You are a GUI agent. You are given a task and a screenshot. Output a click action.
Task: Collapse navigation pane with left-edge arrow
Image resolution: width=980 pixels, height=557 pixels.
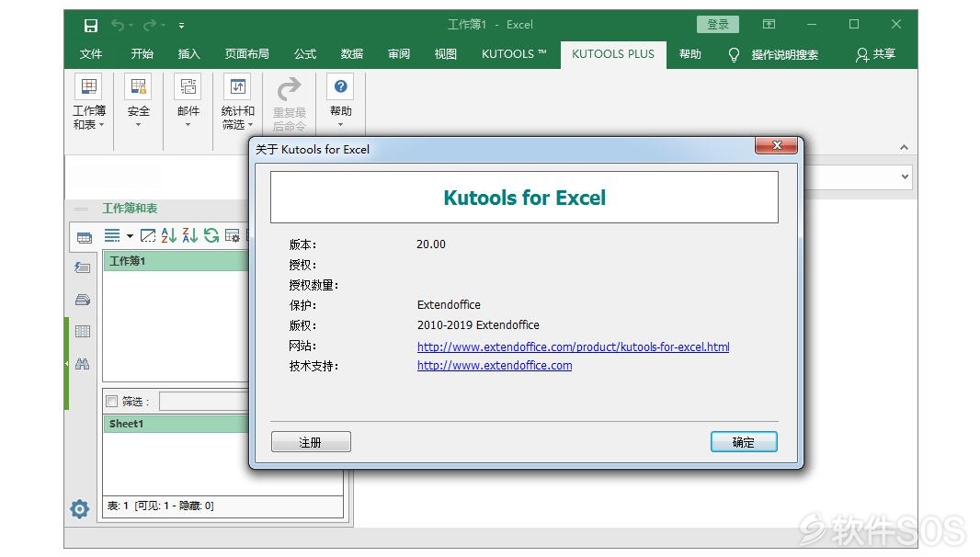click(x=66, y=363)
